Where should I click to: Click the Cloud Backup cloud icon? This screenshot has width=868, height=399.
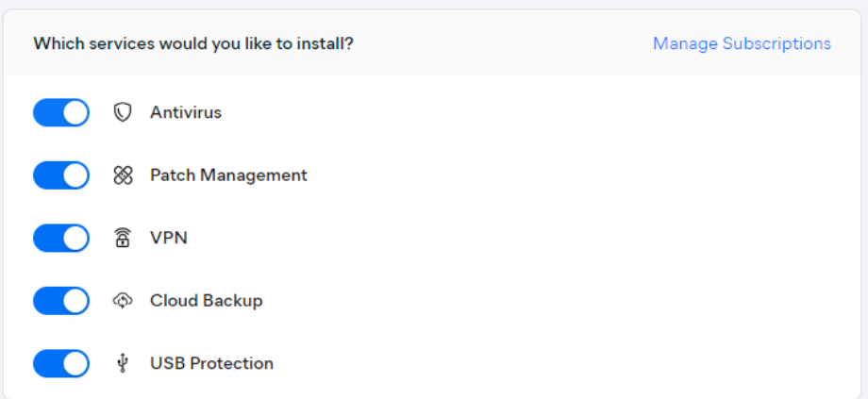[x=122, y=301]
